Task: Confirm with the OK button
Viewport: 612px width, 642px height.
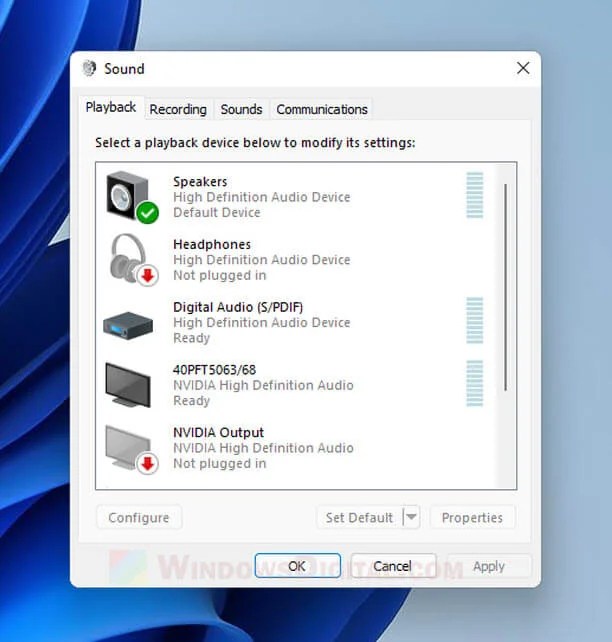Action: [297, 566]
